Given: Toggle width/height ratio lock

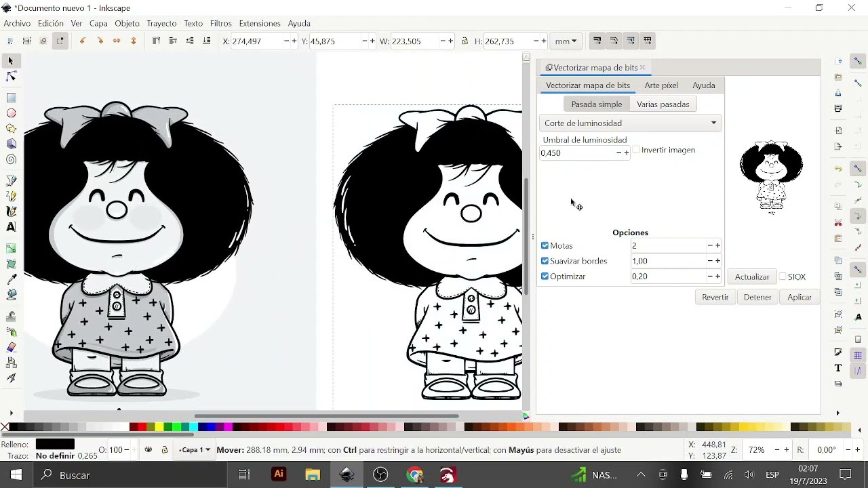Looking at the screenshot, I should coord(465,41).
